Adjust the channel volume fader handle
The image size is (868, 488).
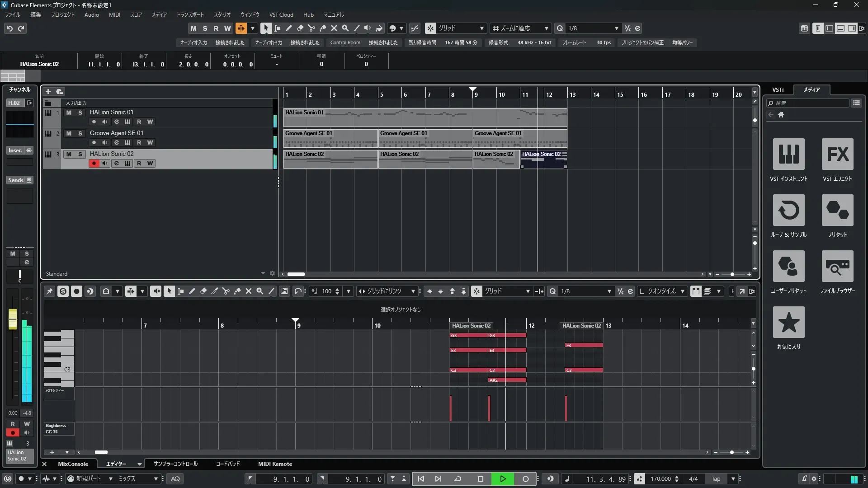point(13,319)
